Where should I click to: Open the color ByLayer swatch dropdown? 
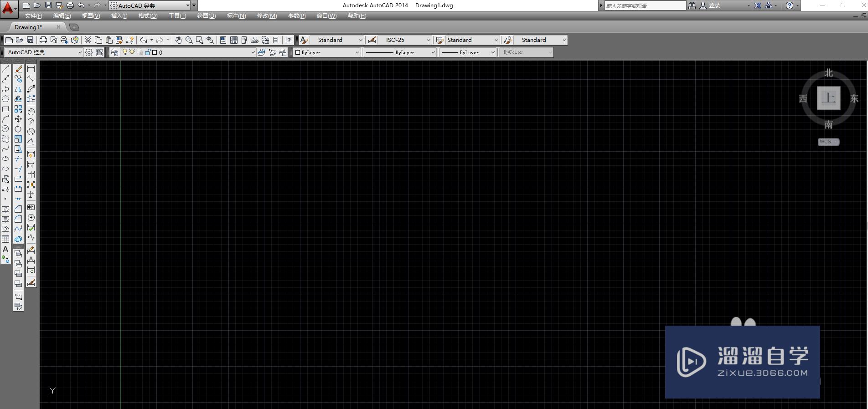point(327,52)
